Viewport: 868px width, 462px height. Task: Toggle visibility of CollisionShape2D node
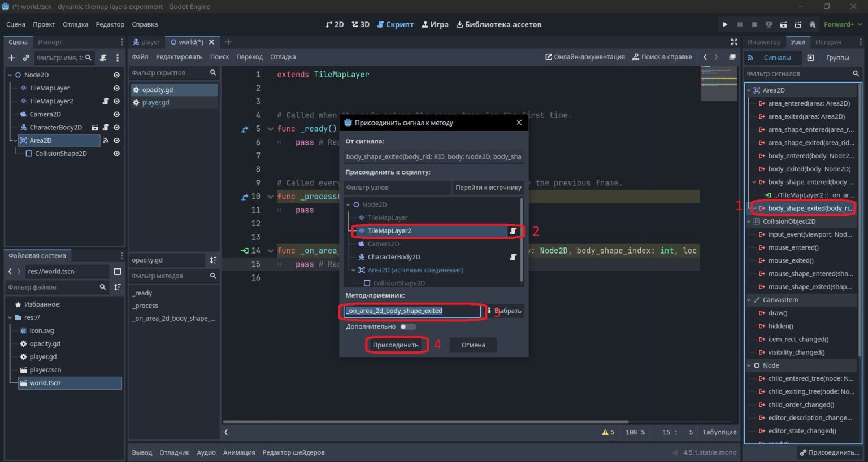pos(116,154)
